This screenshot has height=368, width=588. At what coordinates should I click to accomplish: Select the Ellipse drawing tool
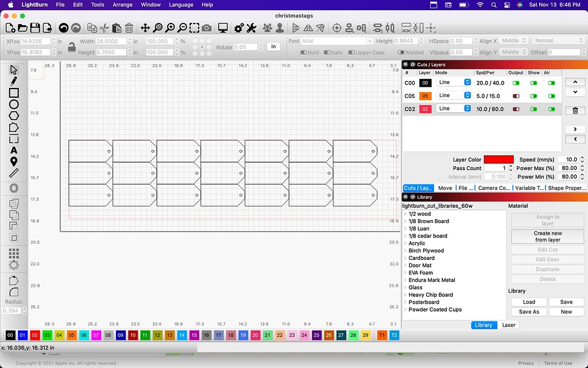click(14, 104)
